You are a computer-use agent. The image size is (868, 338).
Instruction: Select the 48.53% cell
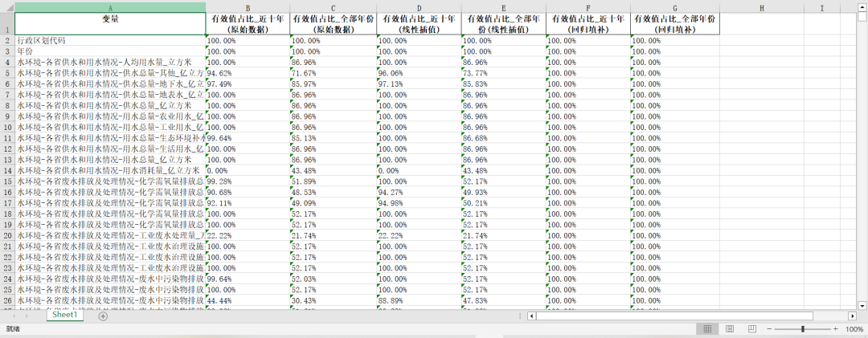334,192
